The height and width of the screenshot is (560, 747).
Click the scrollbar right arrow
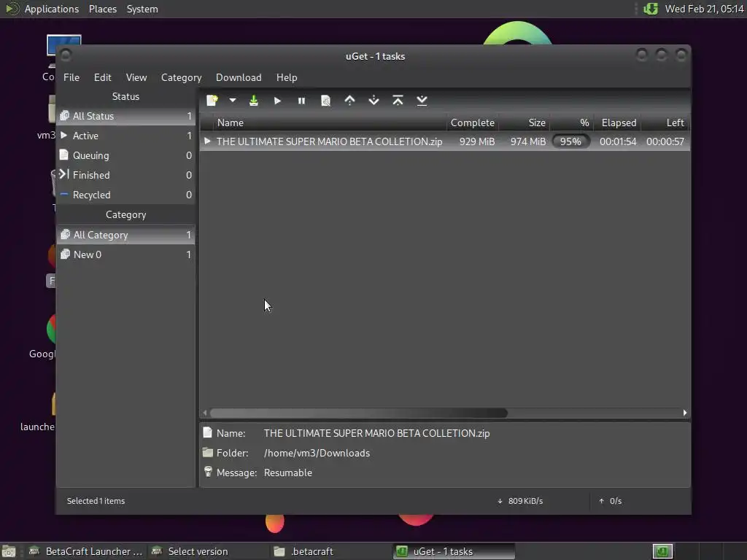pyautogui.click(x=684, y=413)
